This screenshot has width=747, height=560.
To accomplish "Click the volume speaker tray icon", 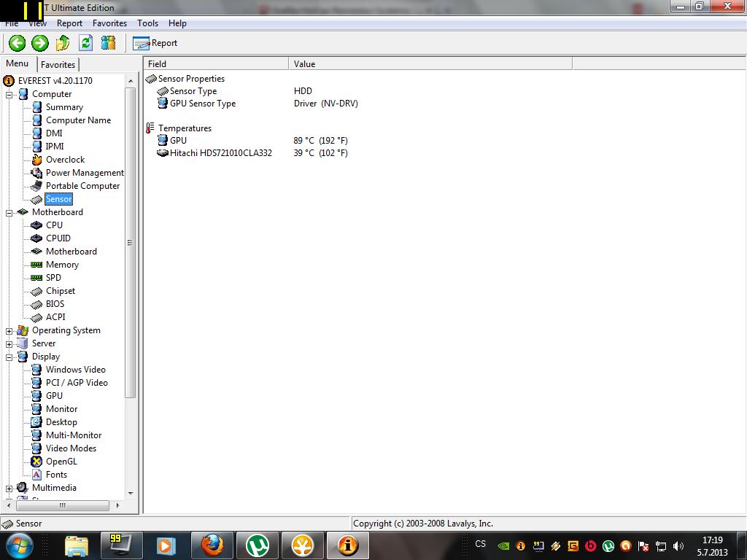I will pyautogui.click(x=678, y=546).
